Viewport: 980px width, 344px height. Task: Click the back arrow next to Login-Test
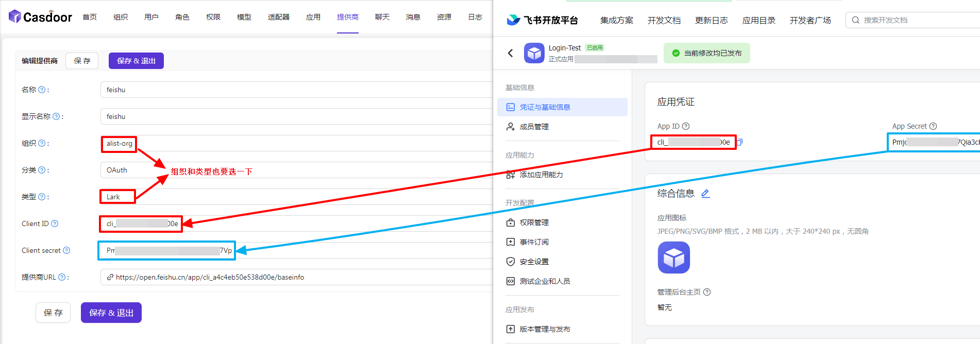(x=510, y=53)
